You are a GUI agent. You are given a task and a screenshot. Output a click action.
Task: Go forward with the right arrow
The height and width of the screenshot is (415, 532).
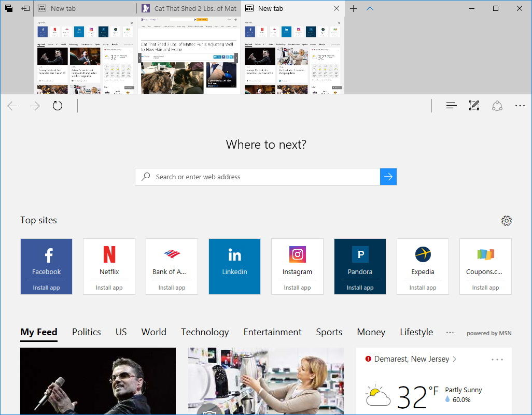(35, 106)
